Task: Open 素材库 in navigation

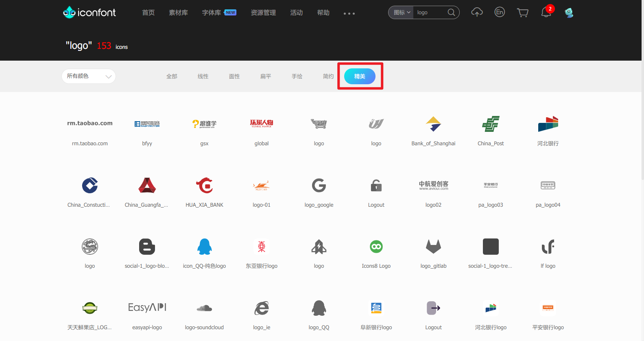Action: (x=179, y=13)
